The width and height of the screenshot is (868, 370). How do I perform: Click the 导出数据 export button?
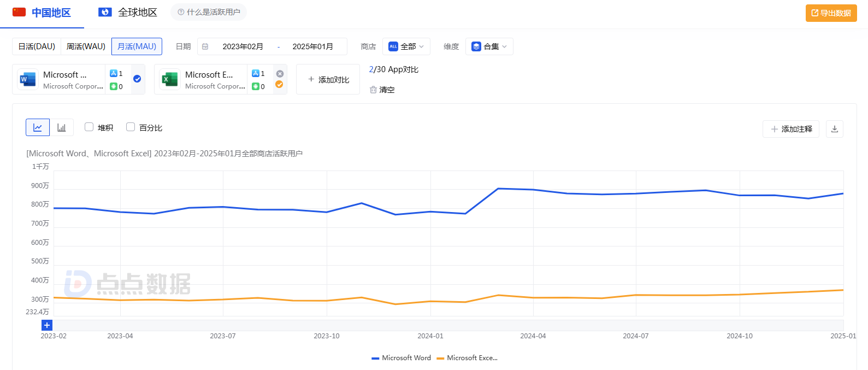(x=831, y=13)
